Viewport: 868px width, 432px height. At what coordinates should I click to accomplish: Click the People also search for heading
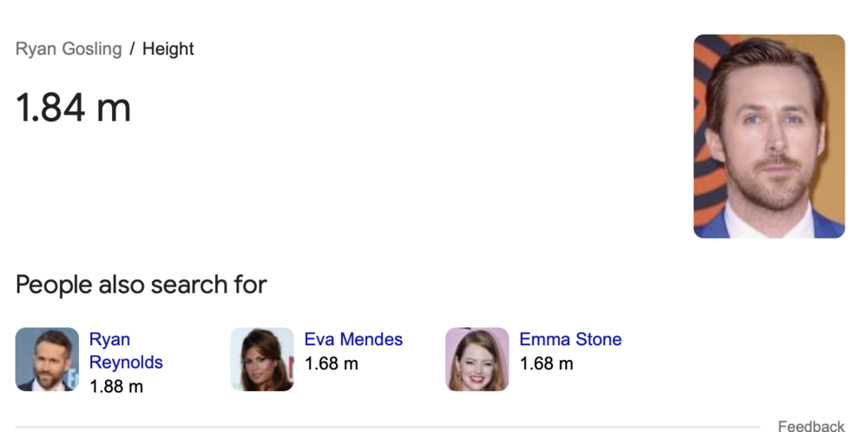[x=141, y=285]
